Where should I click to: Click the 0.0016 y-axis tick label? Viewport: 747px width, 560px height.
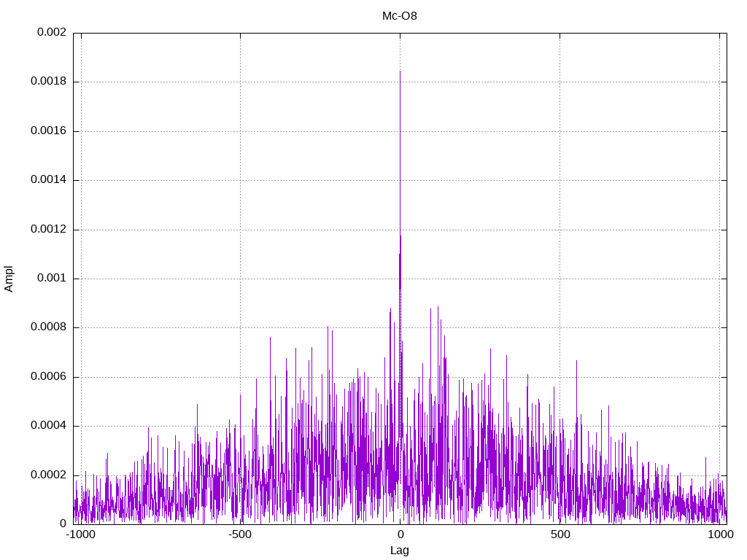(49, 131)
